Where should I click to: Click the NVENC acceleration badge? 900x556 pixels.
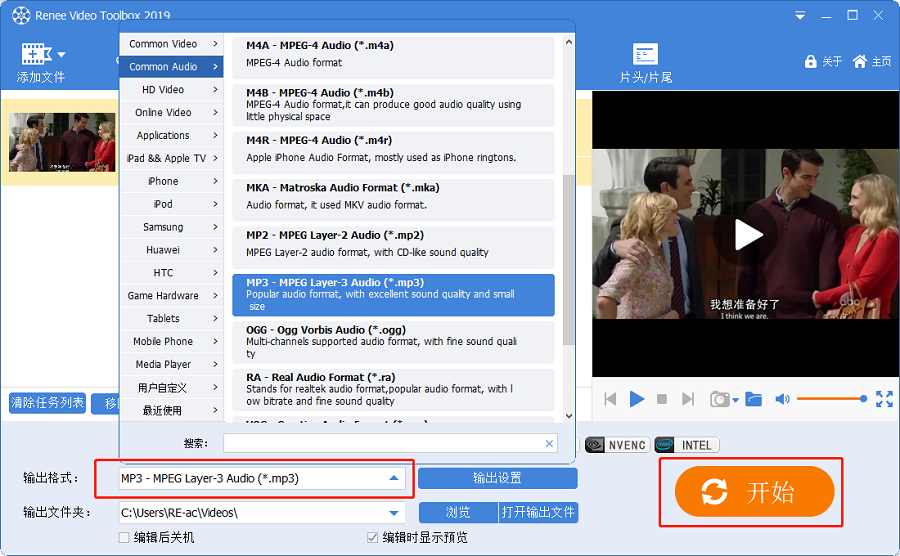(616, 445)
